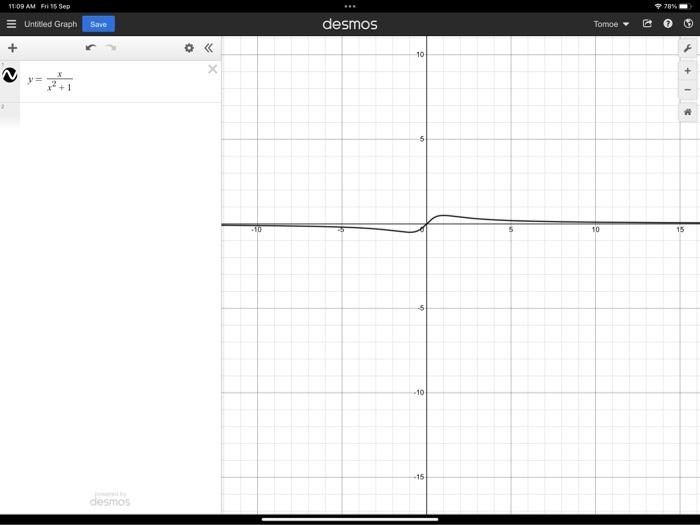Viewport: 700px width, 525px height.
Task: Reset graph to default home view
Action: coord(688,112)
